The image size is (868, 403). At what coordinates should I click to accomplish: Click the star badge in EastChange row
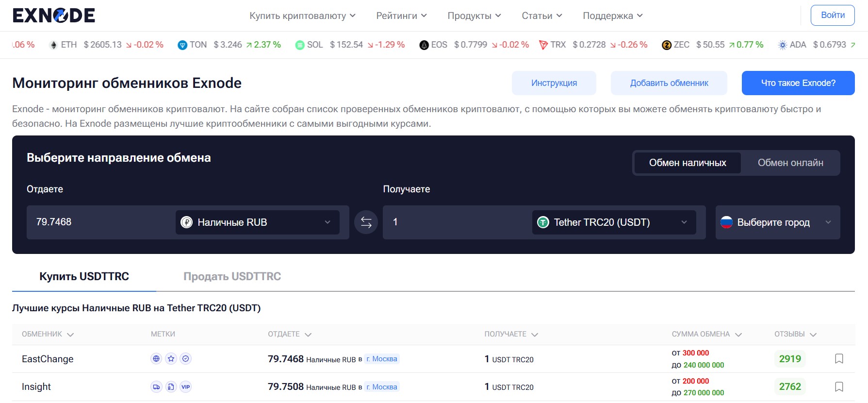(x=171, y=359)
